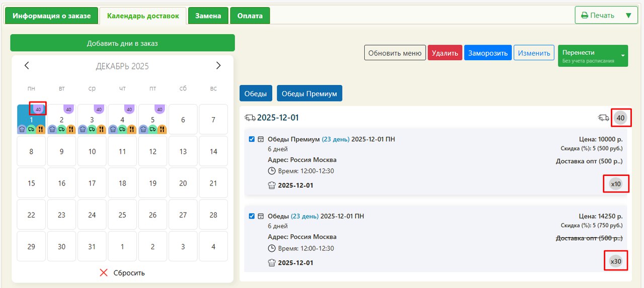Click the purple 40 badge on December 4

click(x=129, y=109)
